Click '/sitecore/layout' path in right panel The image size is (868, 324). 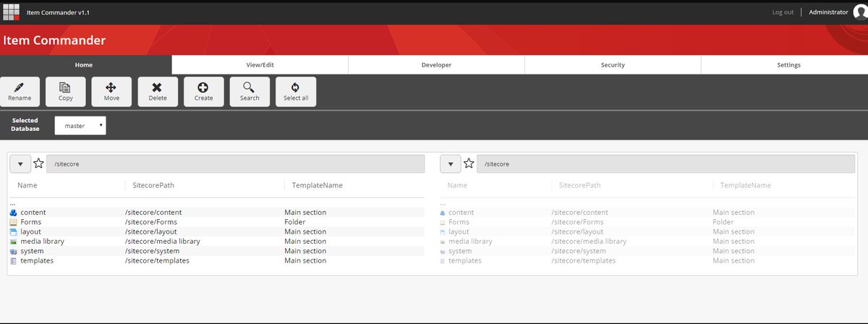(577, 231)
